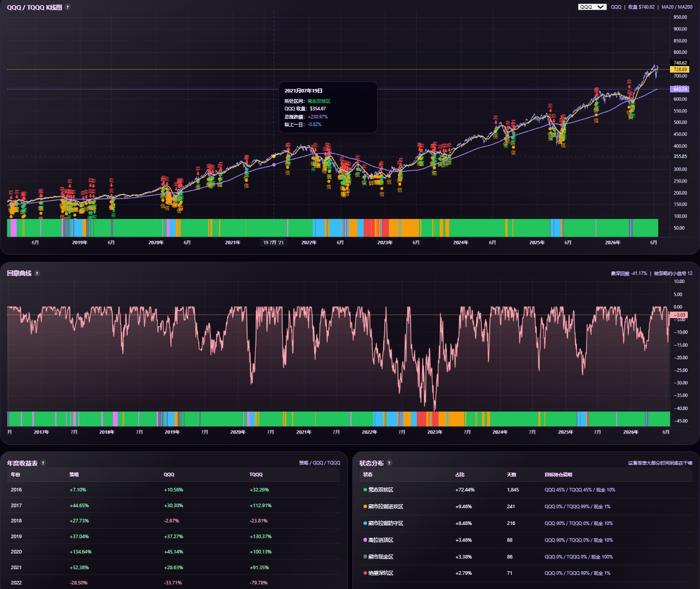Image resolution: width=700 pixels, height=589 pixels.
Task: Click the 占比 column header
Action: [x=460, y=475]
